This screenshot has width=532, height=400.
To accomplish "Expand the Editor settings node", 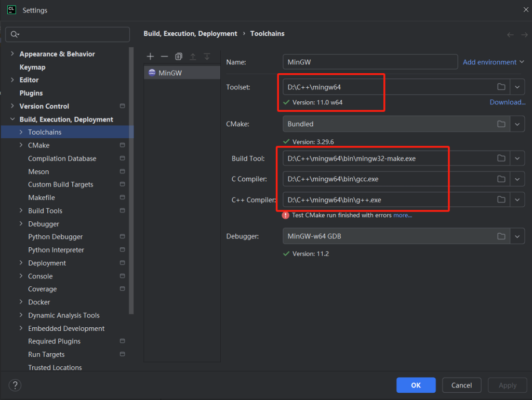I will (x=12, y=79).
